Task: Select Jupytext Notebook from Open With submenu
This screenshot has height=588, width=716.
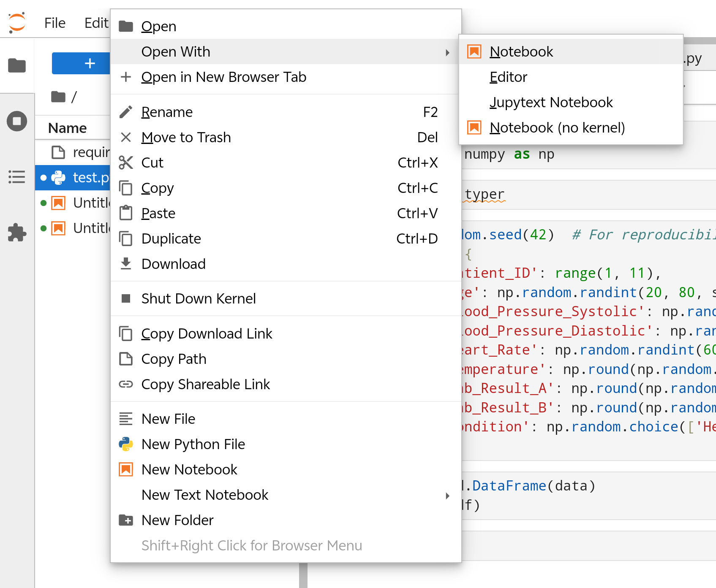Action: tap(551, 102)
